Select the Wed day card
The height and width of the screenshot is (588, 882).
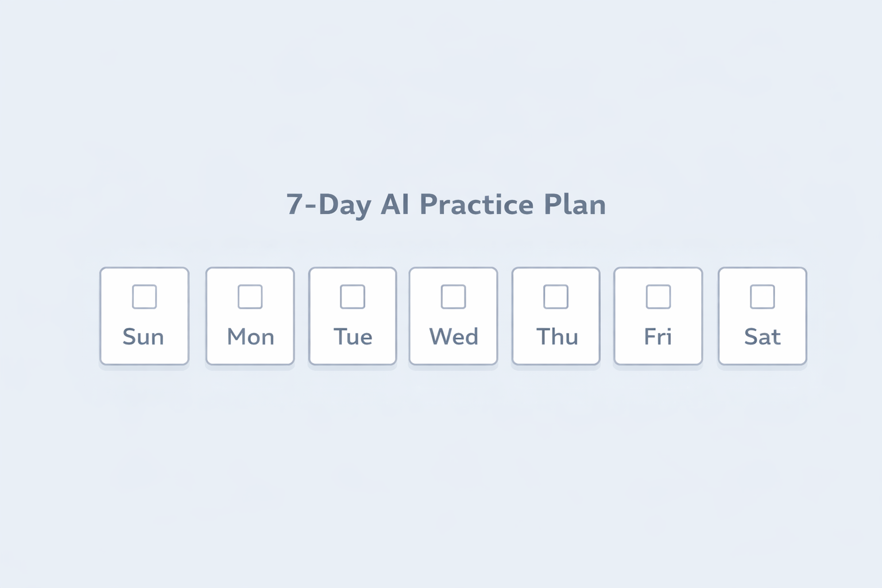coord(453,315)
